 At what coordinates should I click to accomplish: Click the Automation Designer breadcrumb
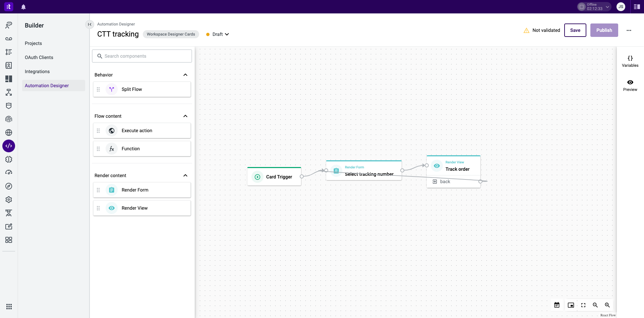[x=116, y=24]
